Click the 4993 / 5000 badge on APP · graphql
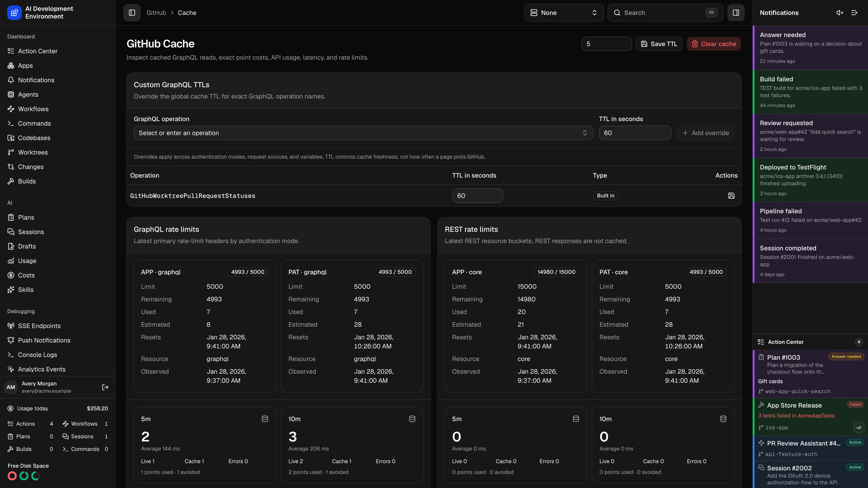This screenshot has width=868, height=488. (248, 272)
